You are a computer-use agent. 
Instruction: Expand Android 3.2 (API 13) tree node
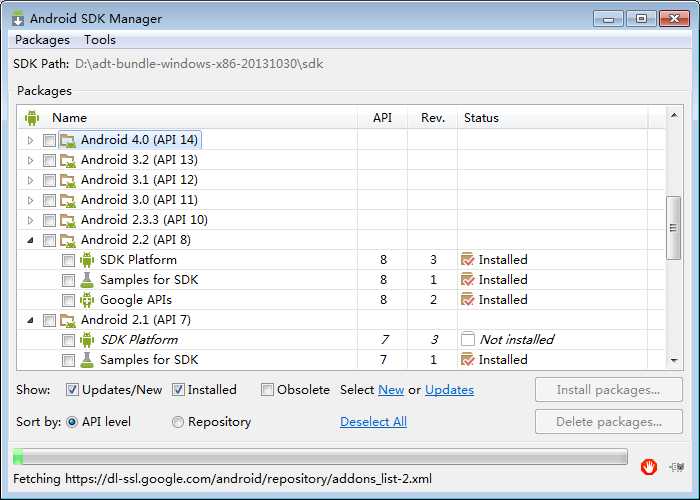point(30,161)
